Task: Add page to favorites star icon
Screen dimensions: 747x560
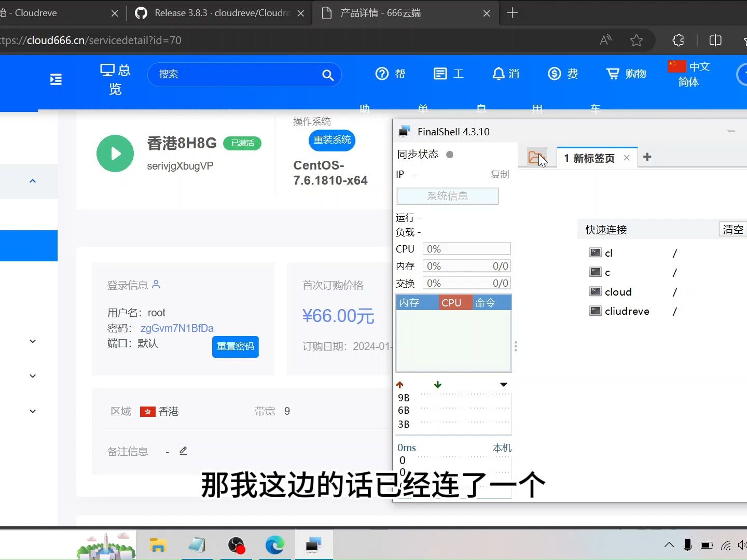Action: tap(637, 40)
